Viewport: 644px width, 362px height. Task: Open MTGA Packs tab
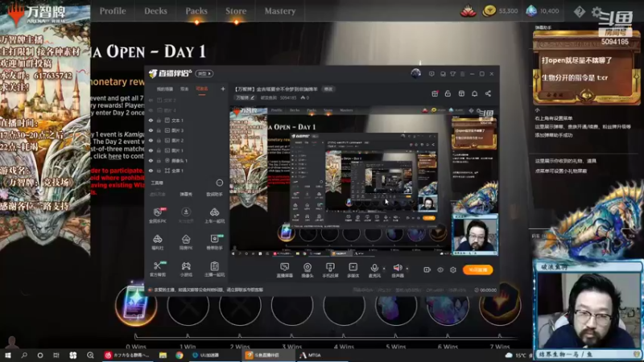coord(196,11)
